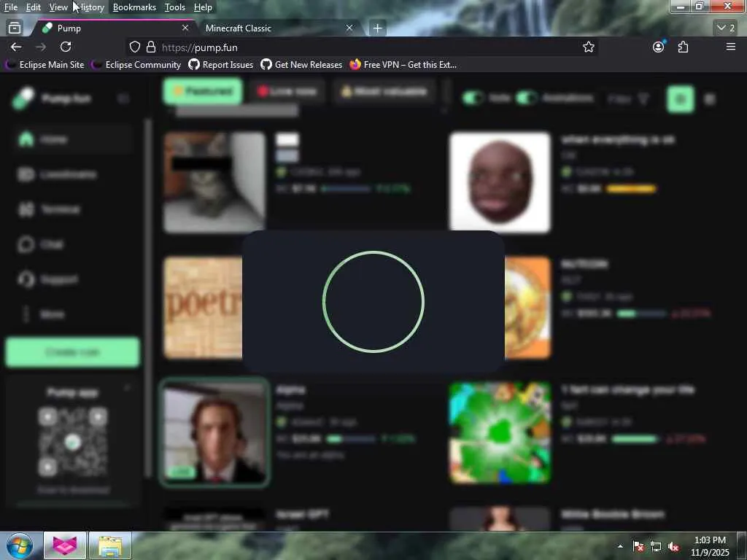Select the Pump browser tab
Screen dimensions: 747x560
[x=115, y=28]
